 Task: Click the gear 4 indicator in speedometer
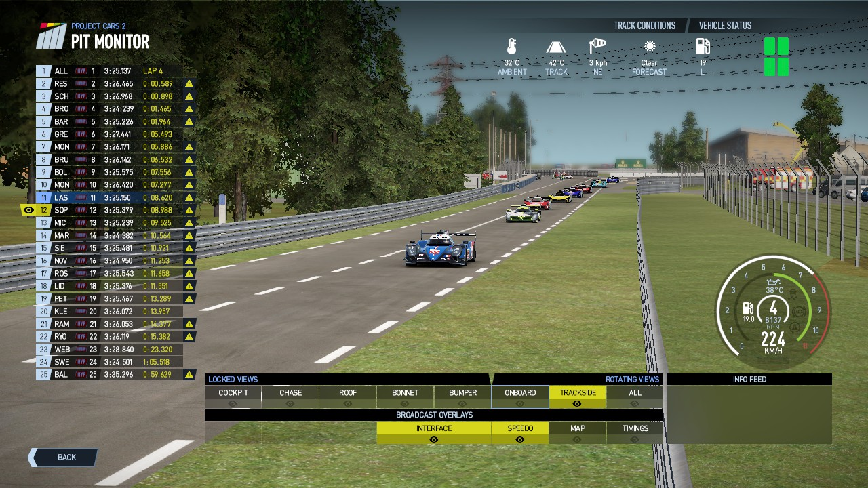pyautogui.click(x=773, y=308)
